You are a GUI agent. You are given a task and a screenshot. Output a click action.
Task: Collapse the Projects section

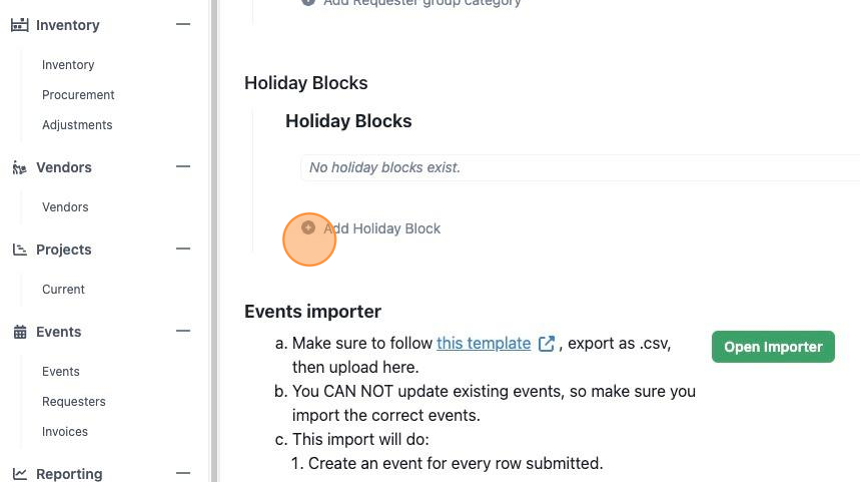coord(183,248)
